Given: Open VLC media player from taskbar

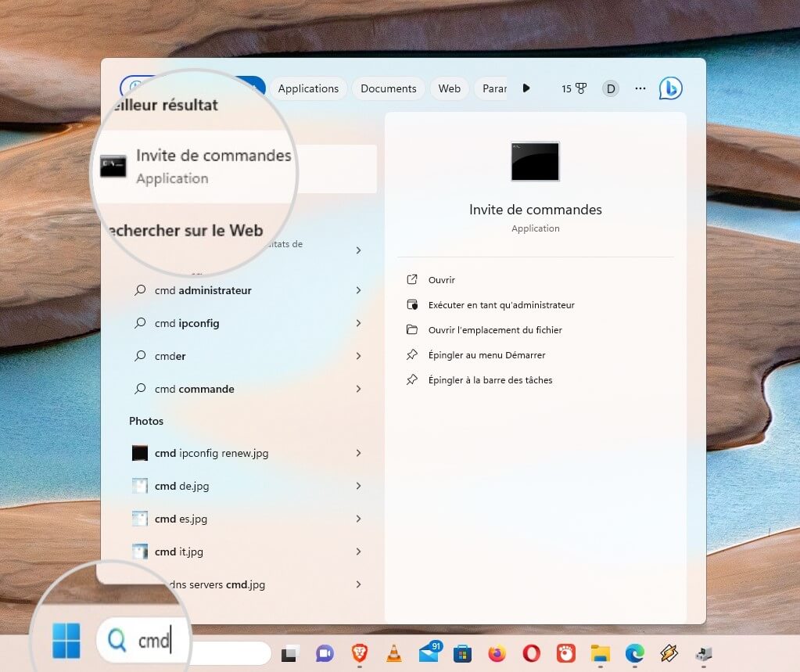Looking at the screenshot, I should coord(394,653).
